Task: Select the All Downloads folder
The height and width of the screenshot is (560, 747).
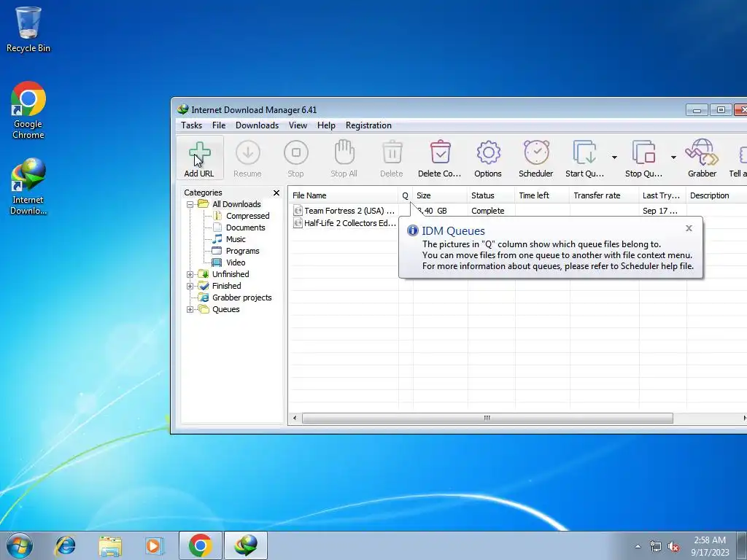Action: click(x=236, y=204)
